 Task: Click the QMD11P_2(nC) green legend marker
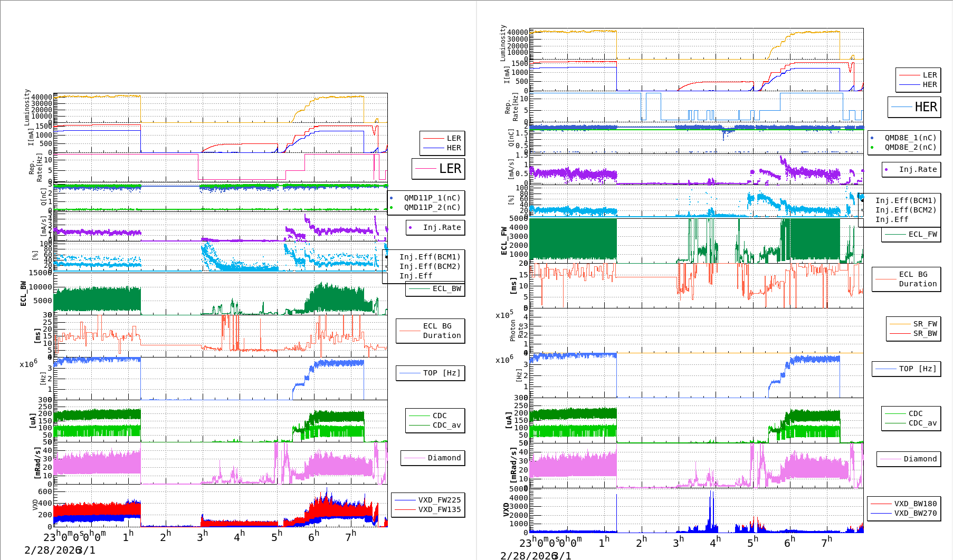[x=391, y=208]
